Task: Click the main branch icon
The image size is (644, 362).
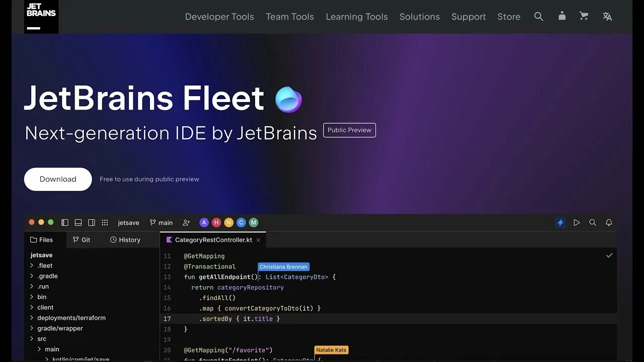Action: (152, 222)
